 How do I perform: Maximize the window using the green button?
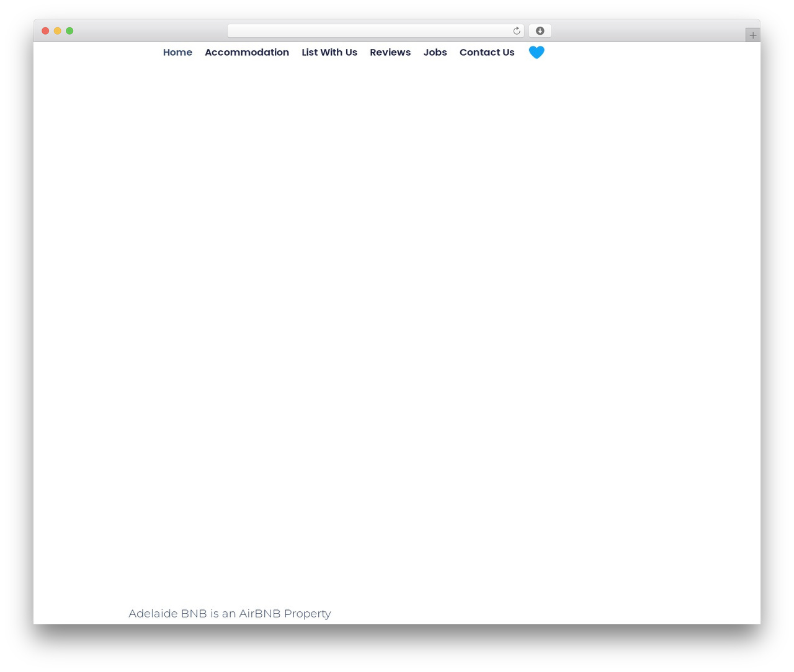(69, 31)
